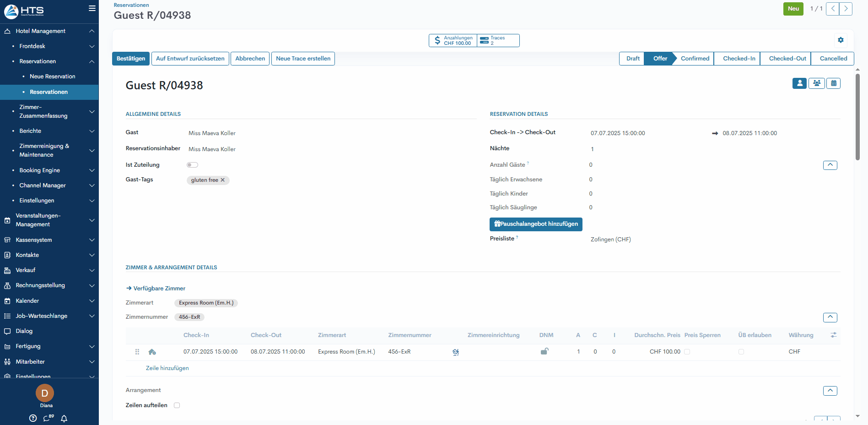868x425 pixels.
Task: Click the calendar view icon
Action: coord(834,83)
